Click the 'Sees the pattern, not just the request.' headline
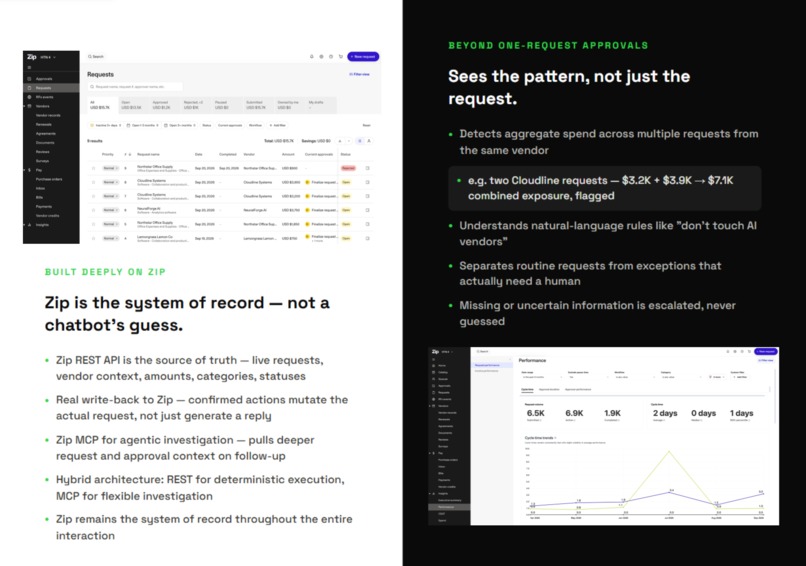Image resolution: width=806 pixels, height=566 pixels. [569, 87]
